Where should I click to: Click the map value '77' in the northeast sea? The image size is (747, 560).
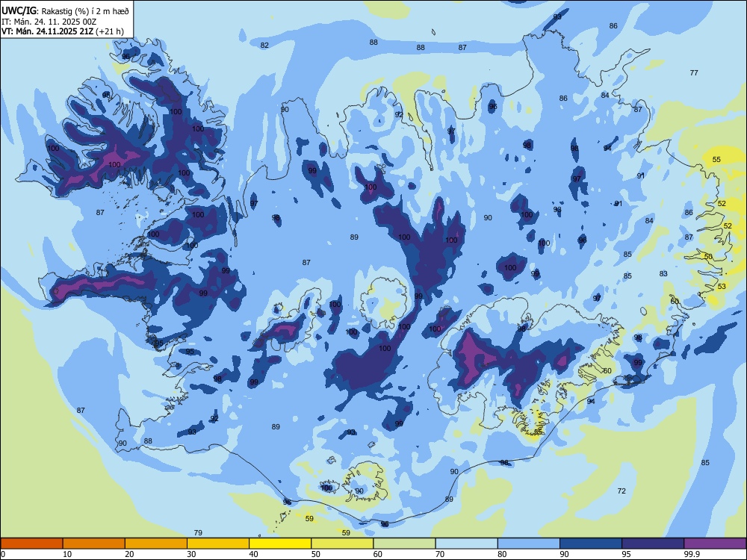pos(694,73)
